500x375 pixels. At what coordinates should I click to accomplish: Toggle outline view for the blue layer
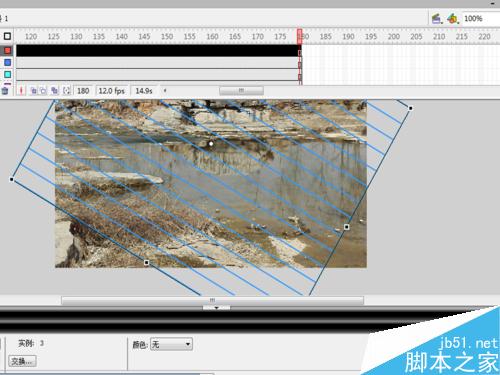pos(7,63)
